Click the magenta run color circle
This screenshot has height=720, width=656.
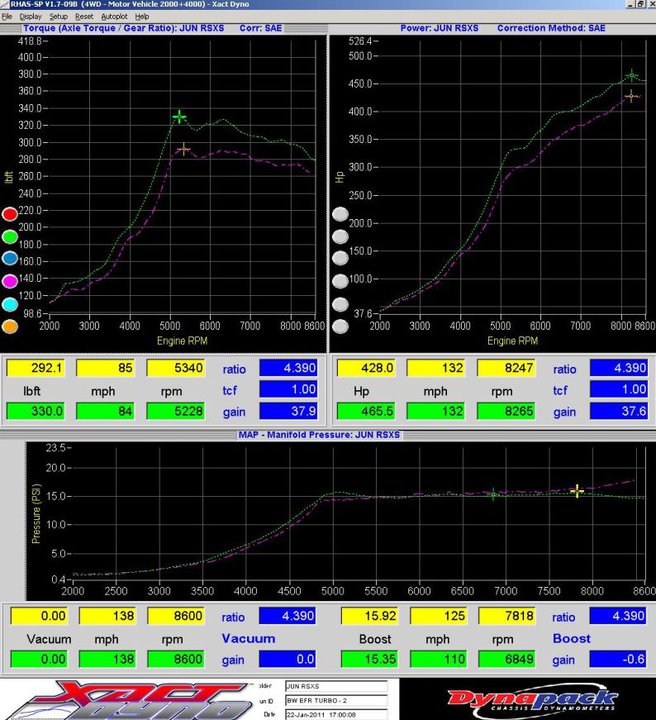pos(10,281)
